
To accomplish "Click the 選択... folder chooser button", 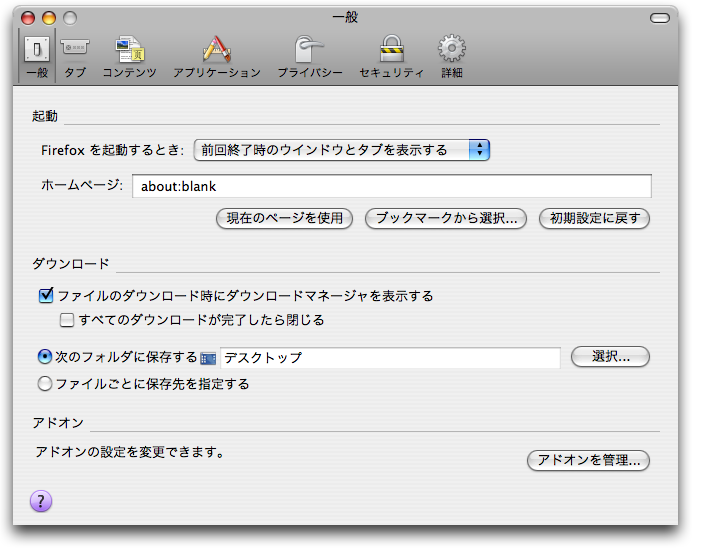I will pyautogui.click(x=610, y=357).
